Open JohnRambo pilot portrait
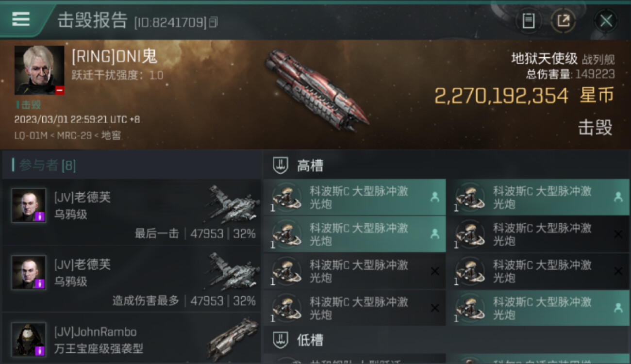Viewport: 631px width, 364px height. (x=29, y=339)
